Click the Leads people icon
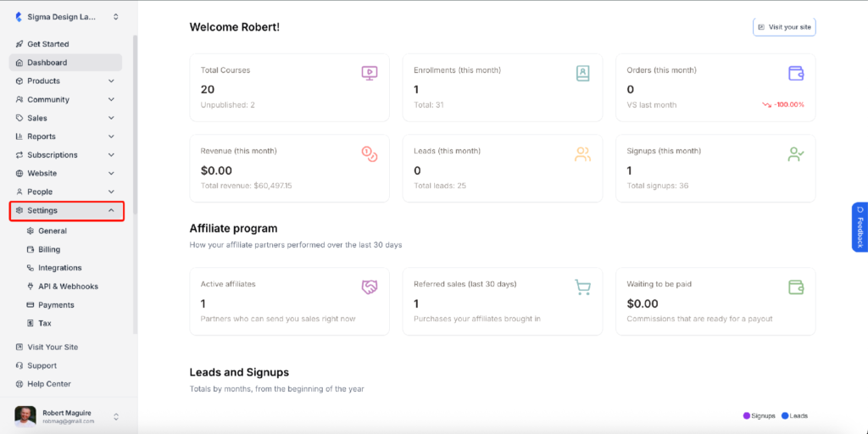Image resolution: width=868 pixels, height=434 pixels. click(x=582, y=154)
